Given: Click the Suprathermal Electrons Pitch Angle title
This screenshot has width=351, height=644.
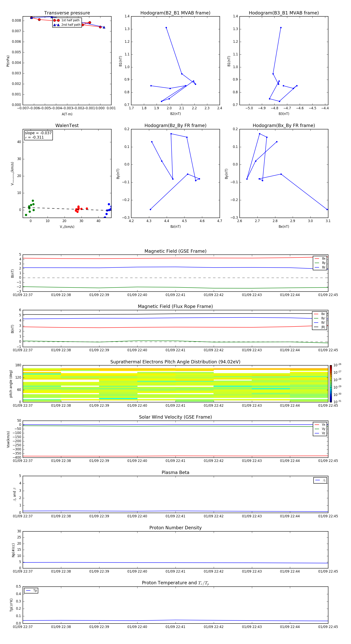Looking at the screenshot, I should [175, 362].
